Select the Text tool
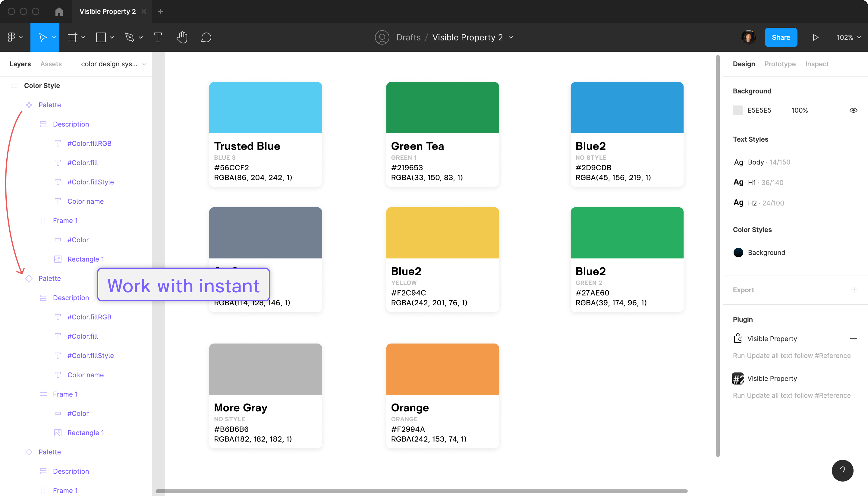This screenshot has width=868, height=496. point(157,37)
